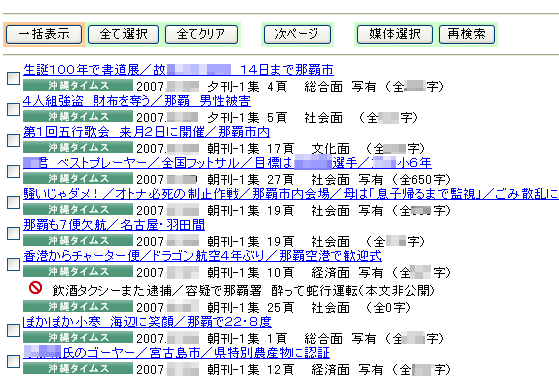
Task: Open the ゴーヤー/宮古島市 article link
Action: [176, 353]
